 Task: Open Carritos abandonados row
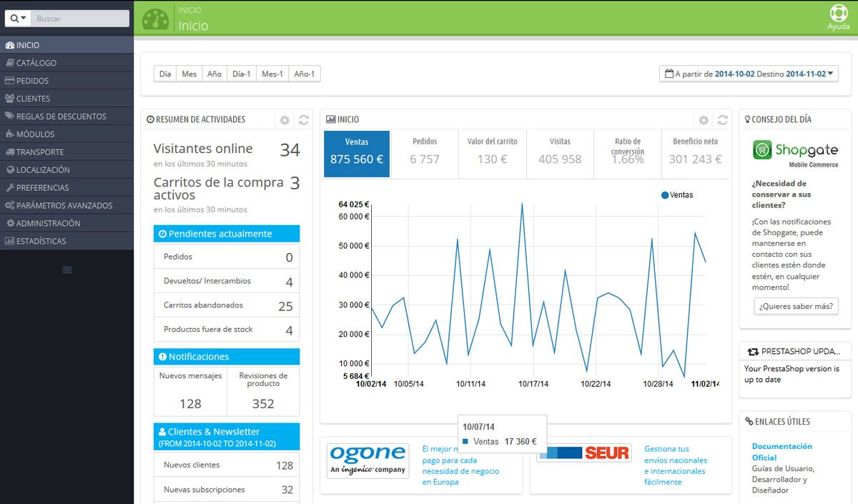click(x=227, y=305)
